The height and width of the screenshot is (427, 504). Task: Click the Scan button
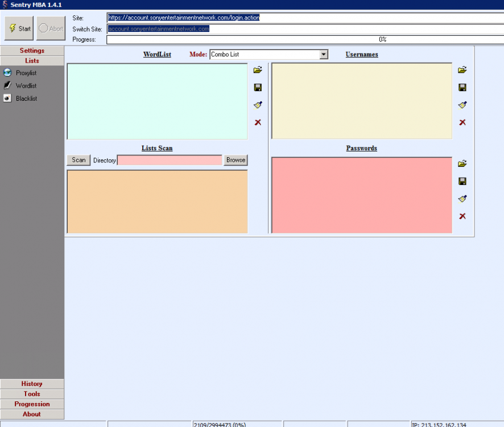(79, 160)
